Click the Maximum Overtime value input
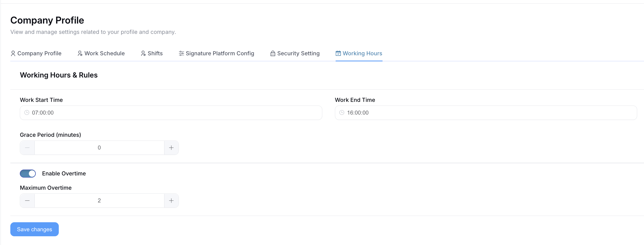Image resolution: width=644 pixels, height=245 pixels. [99, 201]
